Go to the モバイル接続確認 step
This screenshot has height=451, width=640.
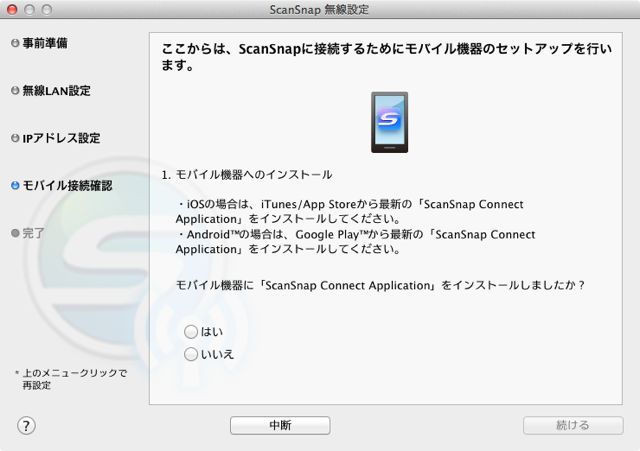click(x=67, y=186)
